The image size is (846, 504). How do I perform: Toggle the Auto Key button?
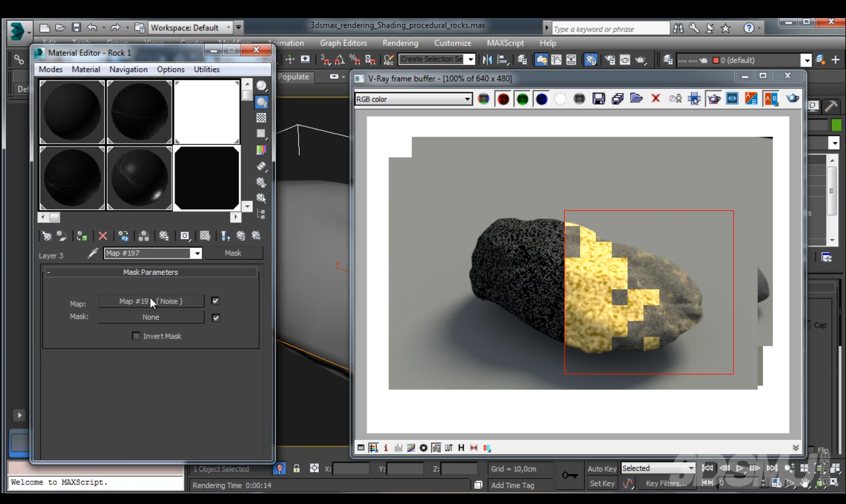602,469
